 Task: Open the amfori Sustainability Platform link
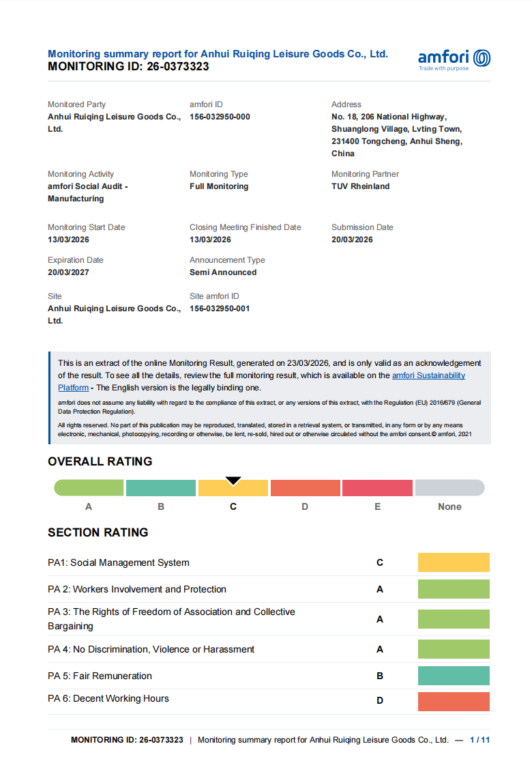click(428, 375)
